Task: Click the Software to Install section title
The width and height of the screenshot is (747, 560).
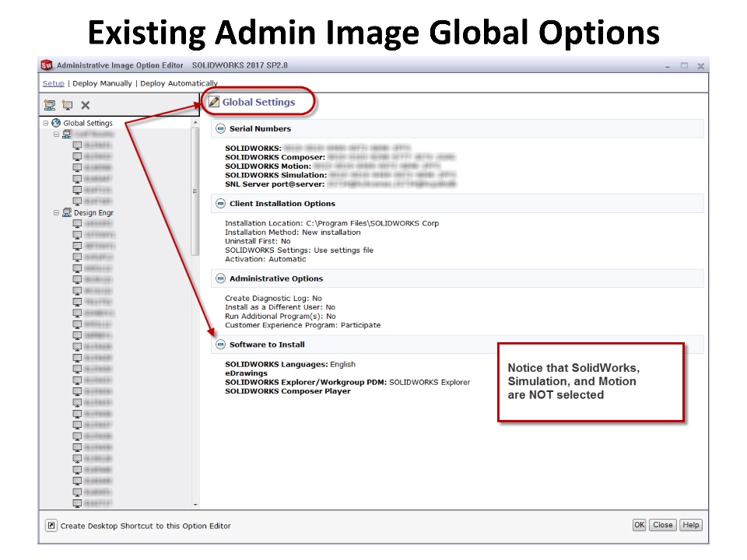Action: point(267,345)
